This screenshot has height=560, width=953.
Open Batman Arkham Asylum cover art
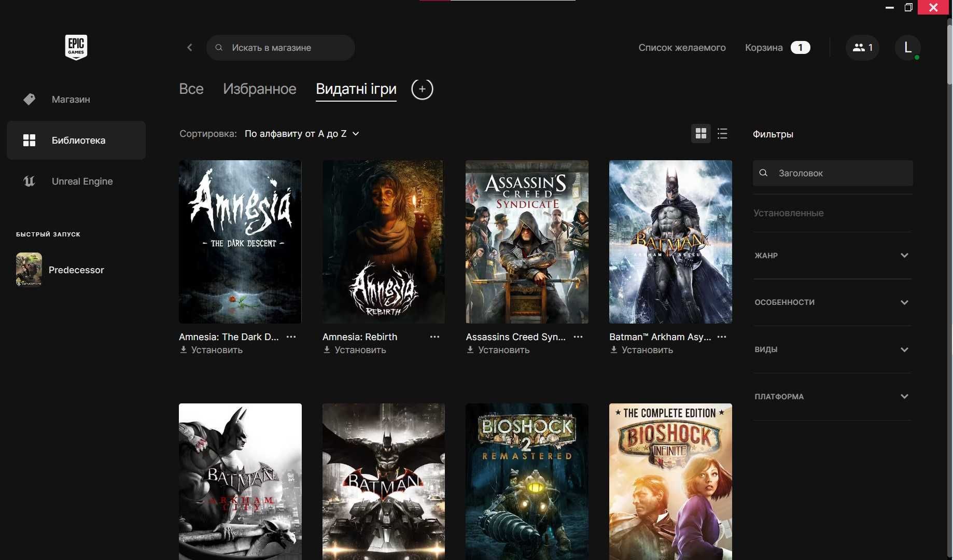click(670, 242)
